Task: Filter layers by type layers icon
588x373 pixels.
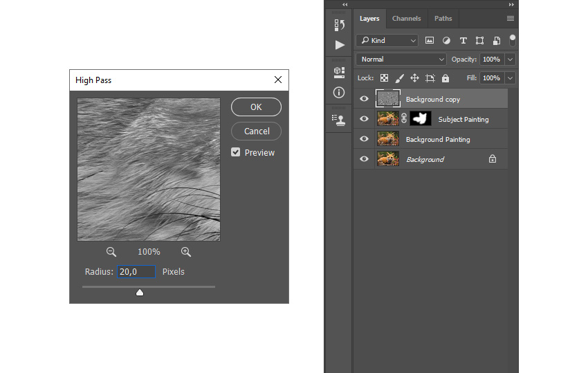Action: pos(463,41)
